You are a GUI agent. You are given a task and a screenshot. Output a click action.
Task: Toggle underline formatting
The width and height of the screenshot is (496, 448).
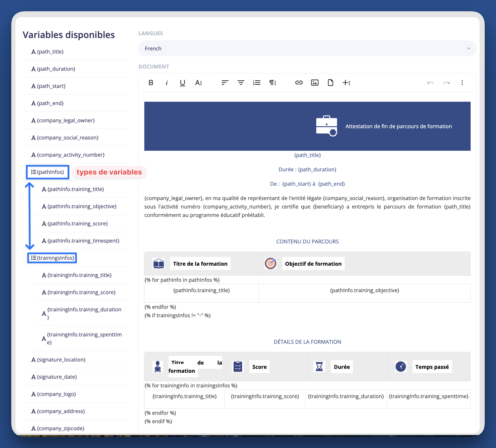(182, 83)
